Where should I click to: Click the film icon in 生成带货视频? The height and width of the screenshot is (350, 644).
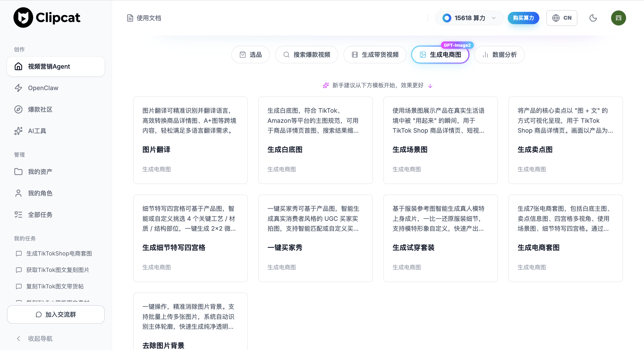point(354,55)
